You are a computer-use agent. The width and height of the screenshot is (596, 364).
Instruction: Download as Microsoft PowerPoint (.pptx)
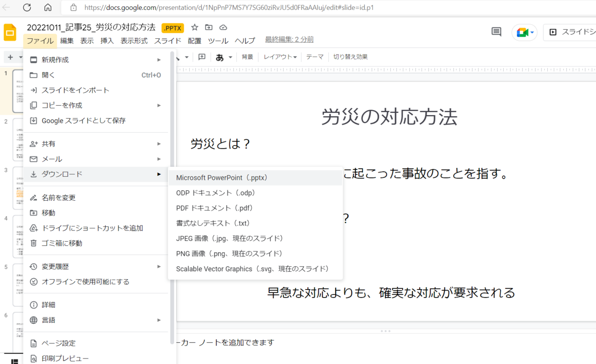(255, 178)
